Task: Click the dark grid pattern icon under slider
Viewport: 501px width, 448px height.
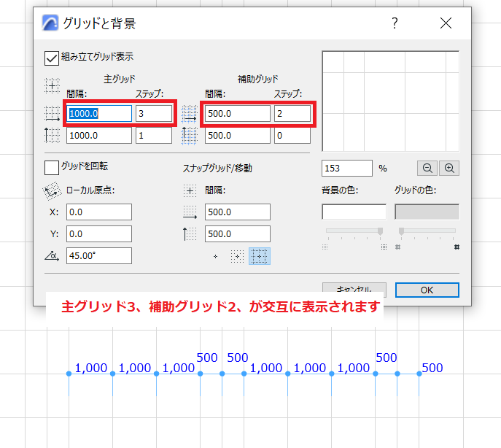Action: pos(457,247)
